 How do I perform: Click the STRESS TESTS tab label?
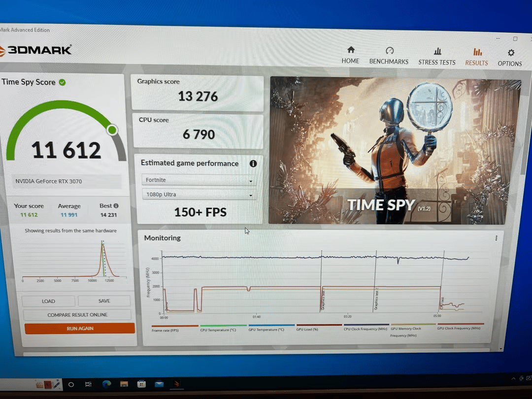pos(437,63)
